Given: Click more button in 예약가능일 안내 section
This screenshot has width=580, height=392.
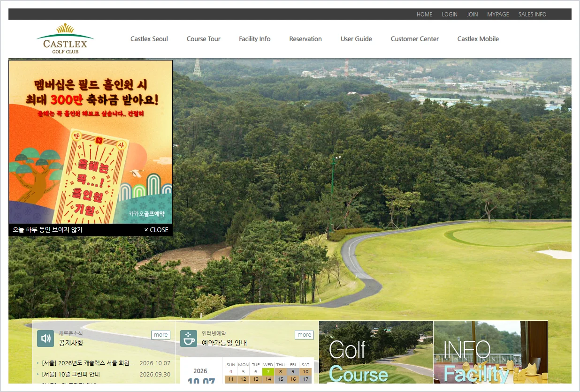Looking at the screenshot, I should pyautogui.click(x=304, y=335).
